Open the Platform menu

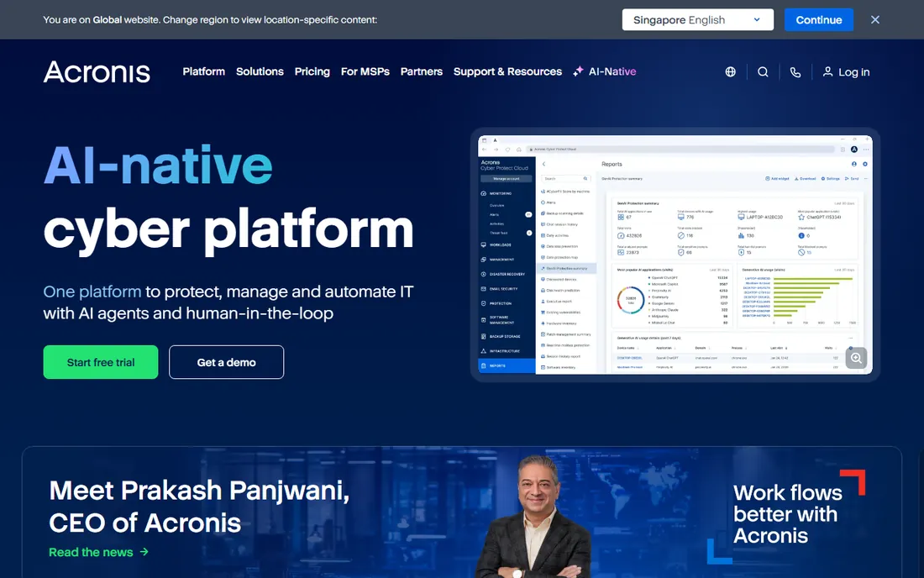[x=204, y=71]
